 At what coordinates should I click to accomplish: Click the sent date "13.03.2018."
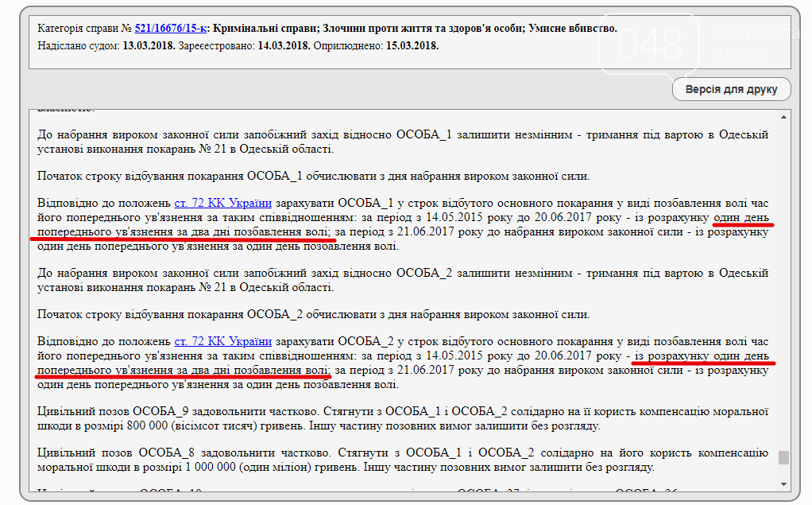tap(149, 45)
